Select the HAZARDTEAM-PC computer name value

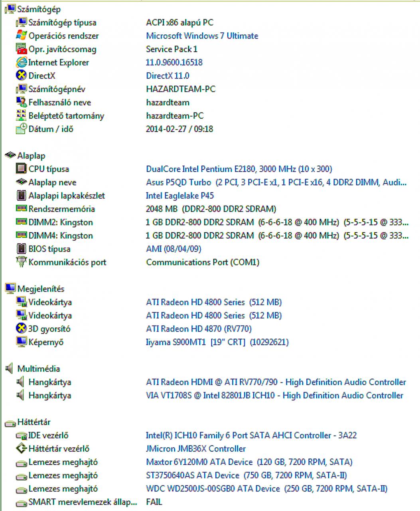click(181, 89)
